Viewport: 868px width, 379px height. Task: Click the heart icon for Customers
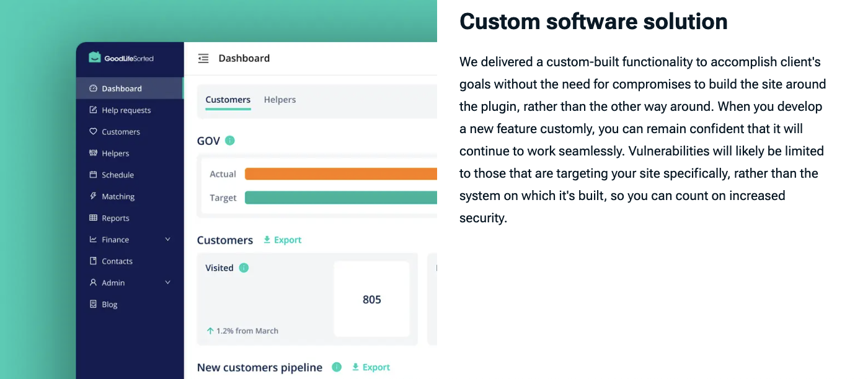point(93,132)
